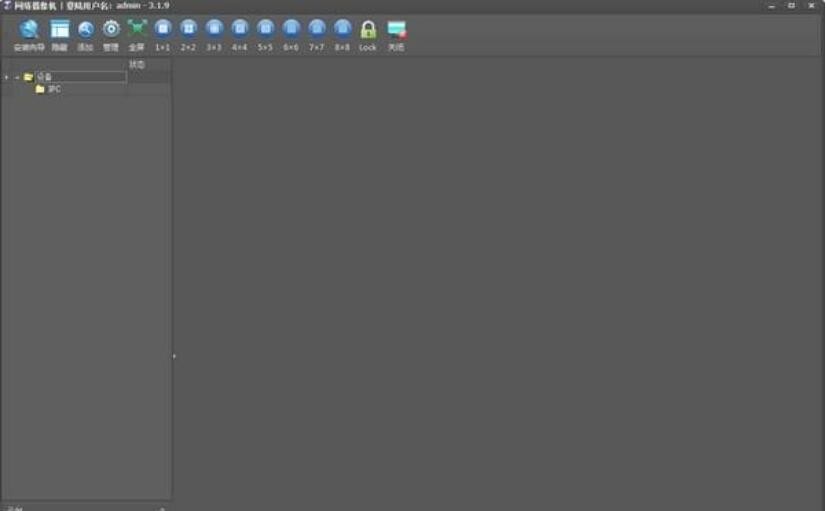Collapse side panel using splitter arrow
This screenshot has width=826, height=511.
coord(174,355)
